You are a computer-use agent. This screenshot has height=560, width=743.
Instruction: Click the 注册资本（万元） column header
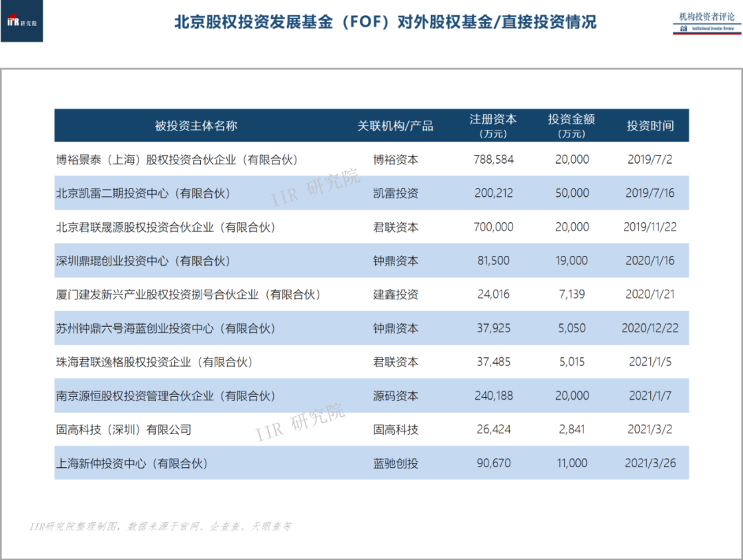point(493,125)
